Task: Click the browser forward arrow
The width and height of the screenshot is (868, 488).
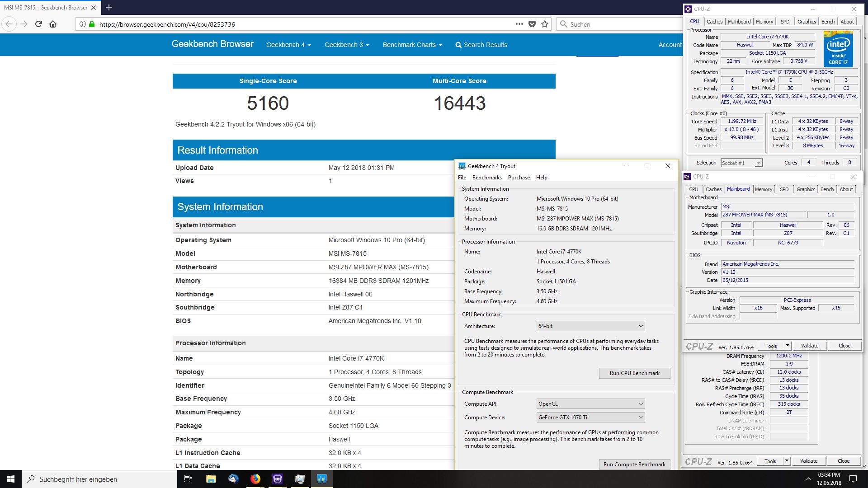Action: click(x=24, y=24)
